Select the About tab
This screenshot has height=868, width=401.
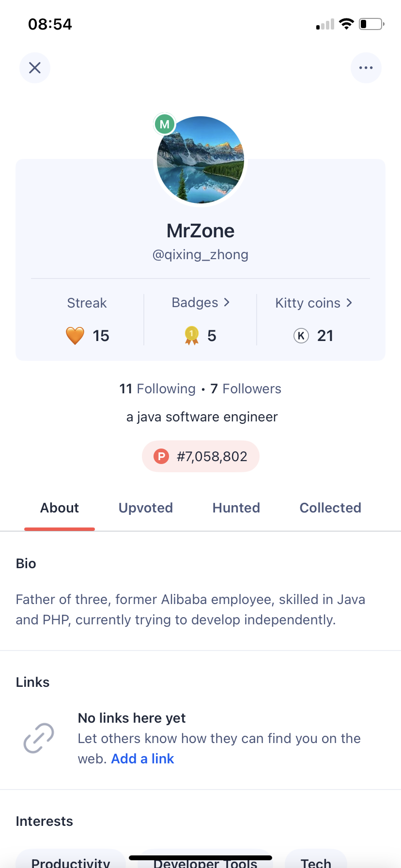(x=60, y=508)
